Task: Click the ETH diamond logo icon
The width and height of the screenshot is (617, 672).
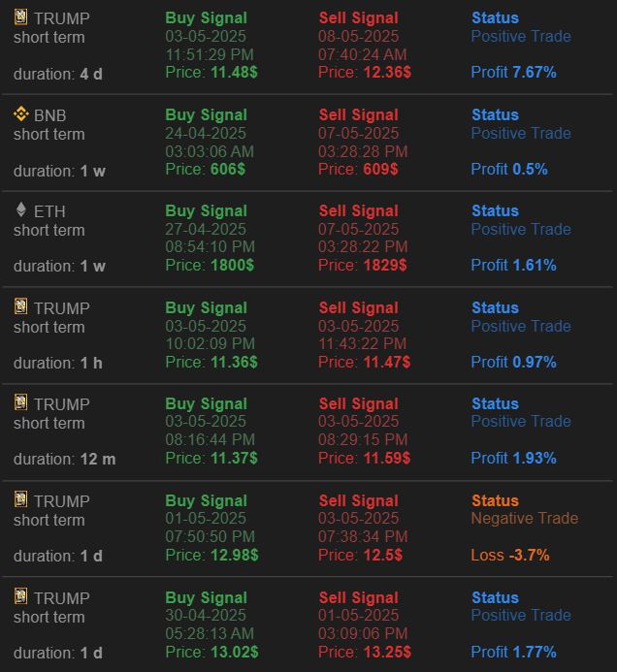Action: [21, 210]
